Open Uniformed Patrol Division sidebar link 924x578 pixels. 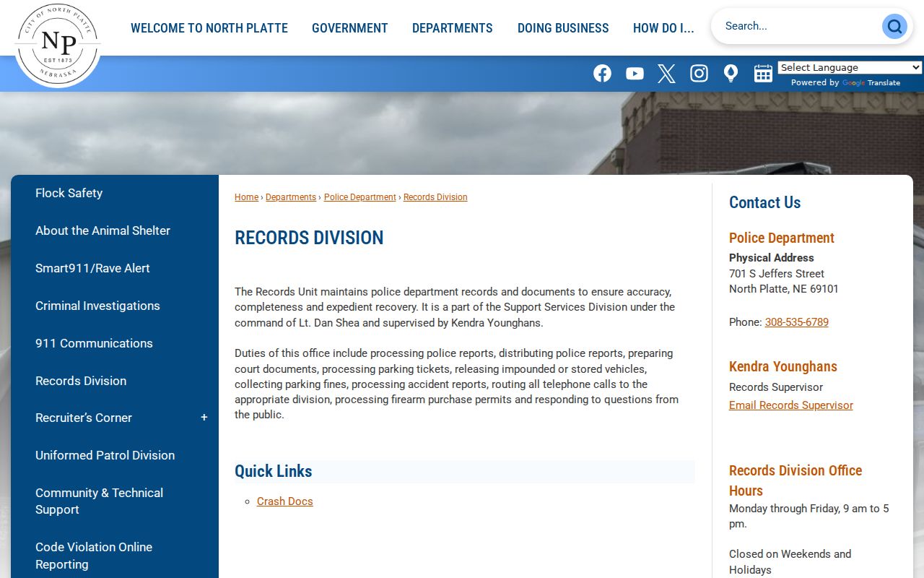[105, 455]
